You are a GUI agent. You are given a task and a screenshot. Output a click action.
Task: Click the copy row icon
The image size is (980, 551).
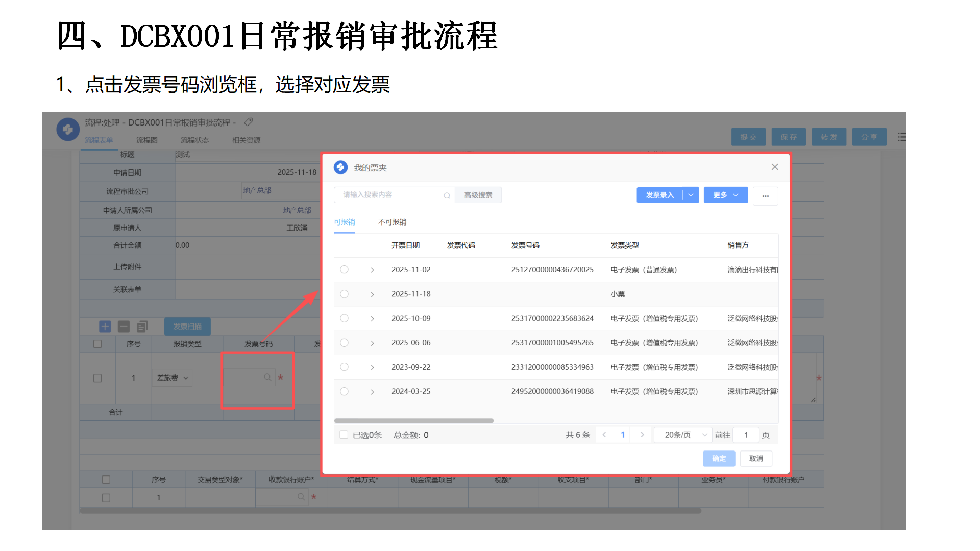pos(142,327)
